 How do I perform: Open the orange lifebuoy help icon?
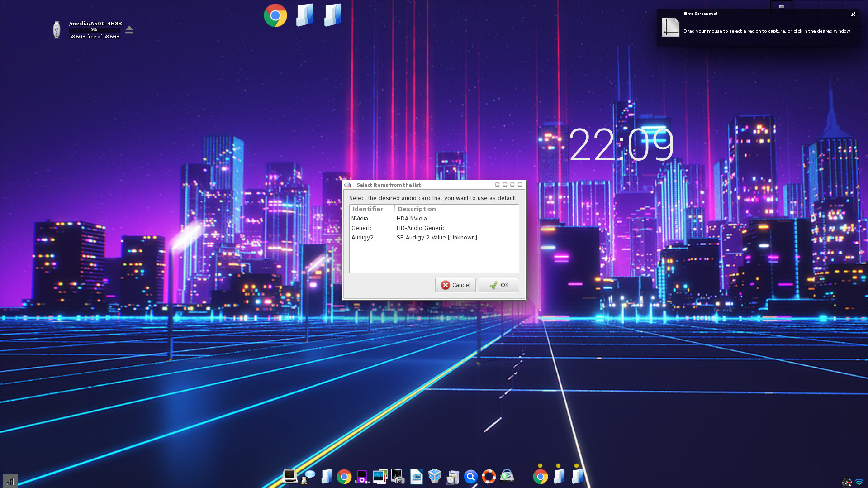(489, 477)
